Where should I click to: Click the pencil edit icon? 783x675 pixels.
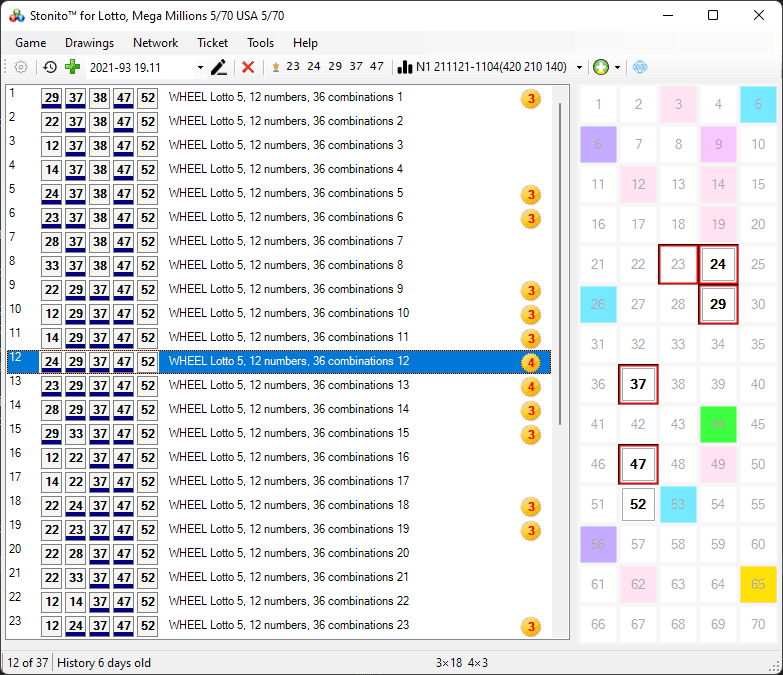pyautogui.click(x=219, y=67)
